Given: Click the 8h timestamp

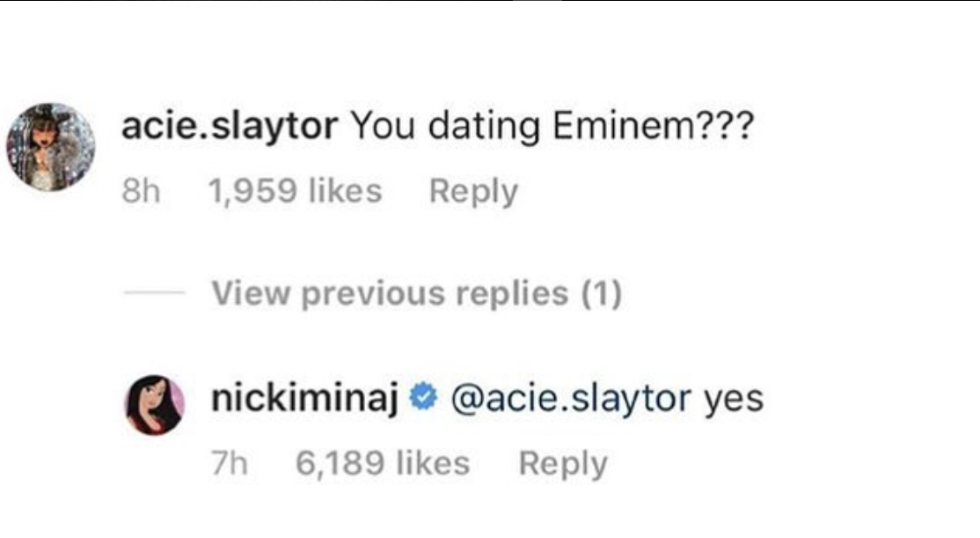Looking at the screenshot, I should click(x=141, y=191).
